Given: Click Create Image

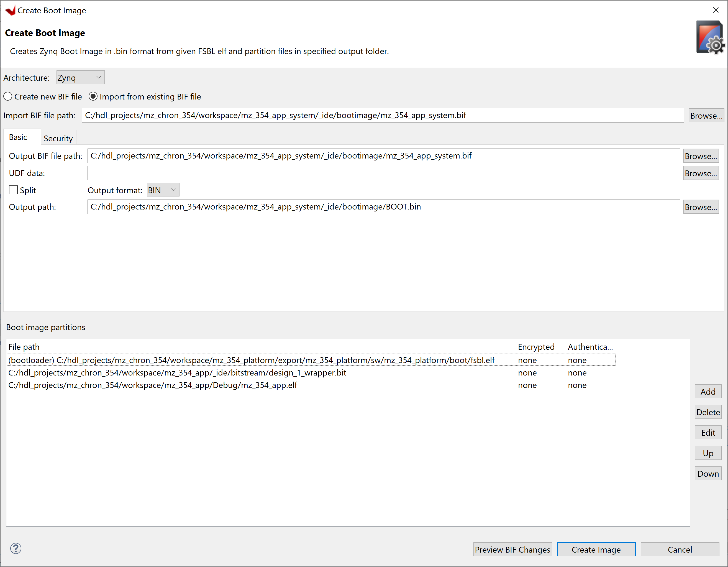Looking at the screenshot, I should click(x=596, y=549).
